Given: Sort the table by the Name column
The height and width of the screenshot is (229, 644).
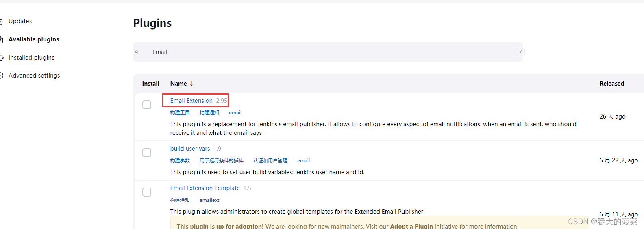Looking at the screenshot, I should pos(178,84).
